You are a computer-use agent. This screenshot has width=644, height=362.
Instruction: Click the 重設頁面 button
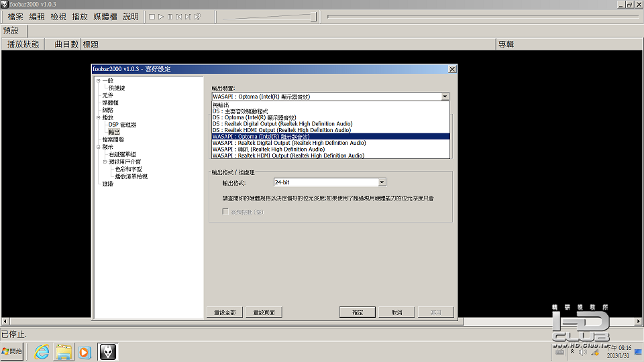(264, 312)
